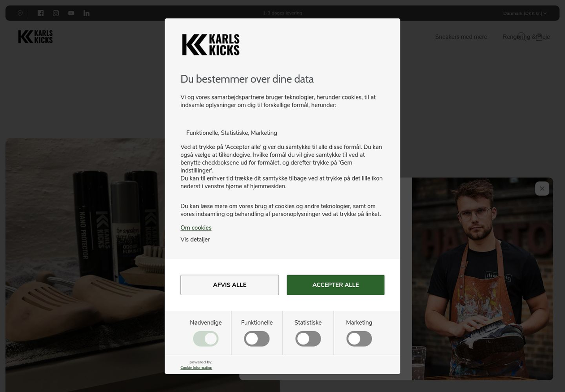This screenshot has height=392, width=565.
Task: Follow the Om cookies link
Action: tap(196, 228)
